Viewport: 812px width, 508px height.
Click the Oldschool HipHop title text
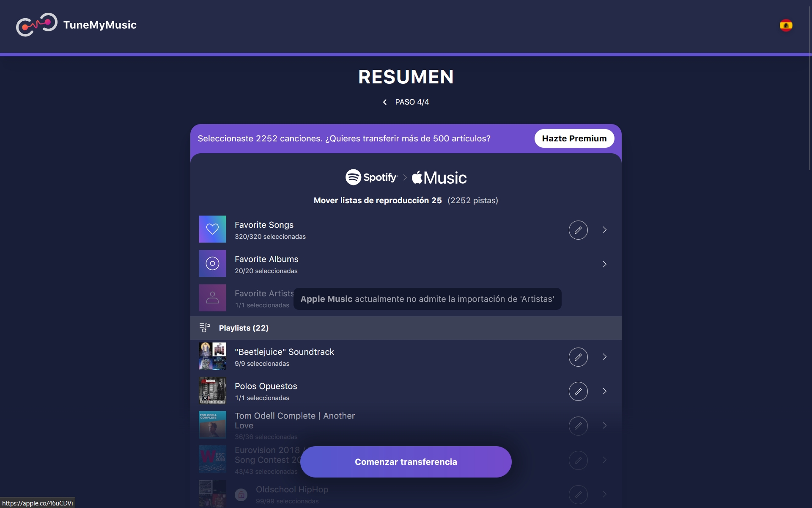click(x=292, y=489)
